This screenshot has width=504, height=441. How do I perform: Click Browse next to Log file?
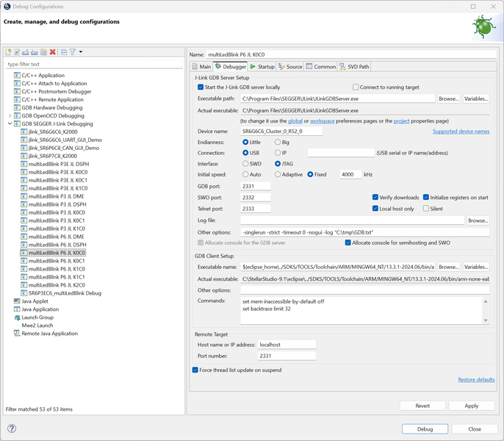pyautogui.click(x=478, y=220)
